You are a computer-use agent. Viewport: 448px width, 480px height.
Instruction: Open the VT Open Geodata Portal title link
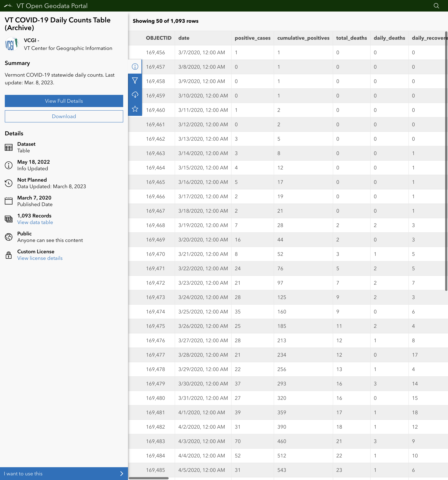click(52, 6)
